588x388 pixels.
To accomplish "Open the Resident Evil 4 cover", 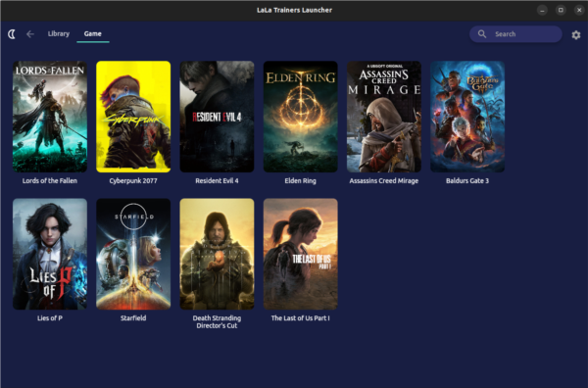I will [217, 117].
